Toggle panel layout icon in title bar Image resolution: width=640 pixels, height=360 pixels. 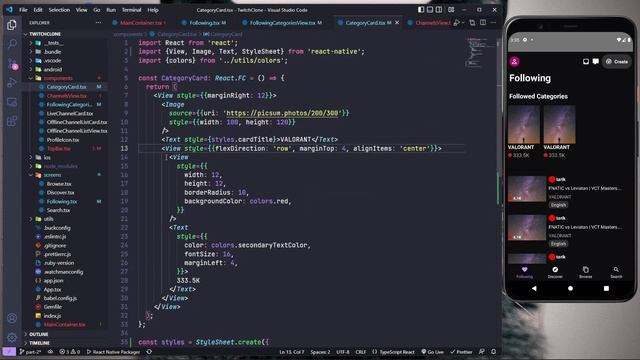click(430, 10)
